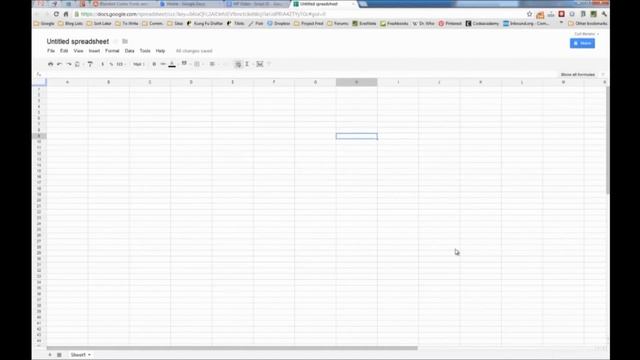Select highlighted column H header

[x=356, y=82]
